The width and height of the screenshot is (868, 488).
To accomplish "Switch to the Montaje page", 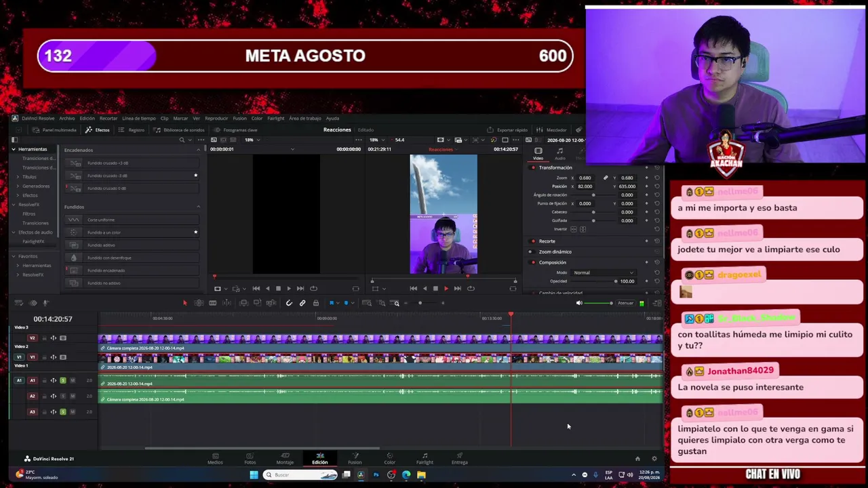I will coord(285,459).
